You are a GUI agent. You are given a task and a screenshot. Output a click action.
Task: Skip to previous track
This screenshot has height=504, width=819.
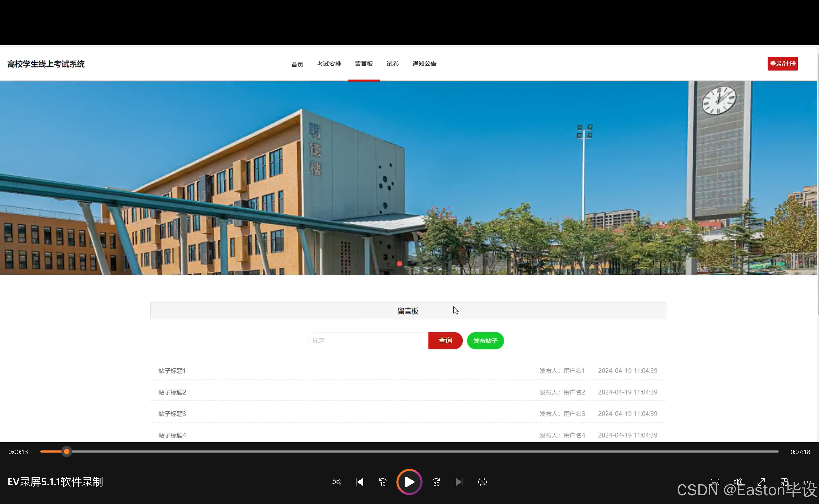[x=359, y=482]
